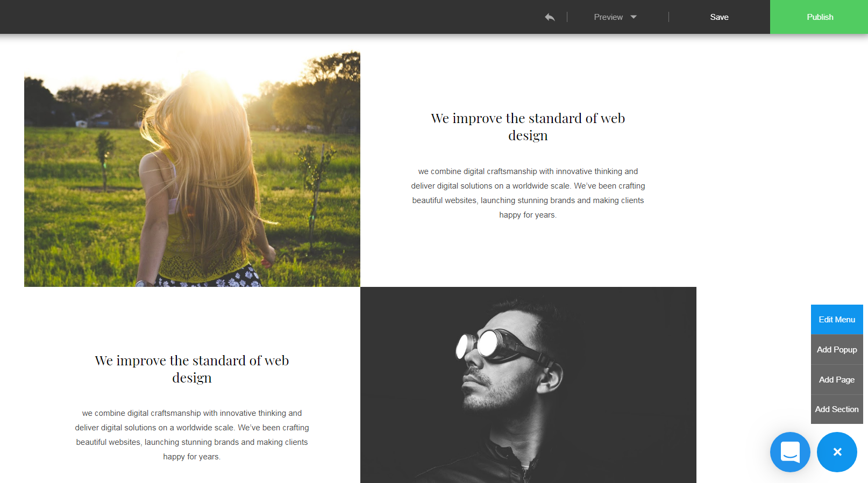The image size is (868, 483).
Task: Edit the lower heading about web design
Action: 192,369
